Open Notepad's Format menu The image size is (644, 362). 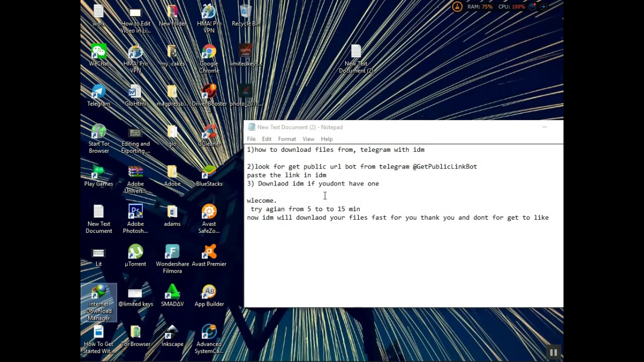pyautogui.click(x=287, y=139)
